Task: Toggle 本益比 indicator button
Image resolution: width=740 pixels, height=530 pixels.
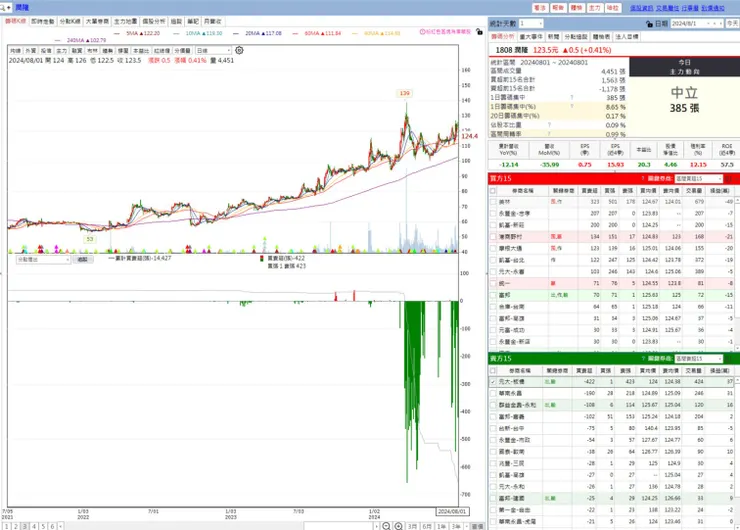Action: (x=141, y=50)
